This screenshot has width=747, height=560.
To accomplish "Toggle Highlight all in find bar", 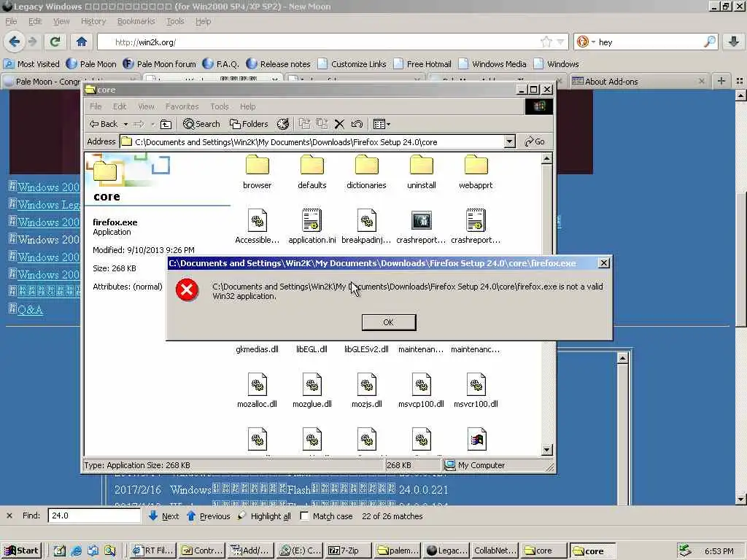I will [264, 516].
